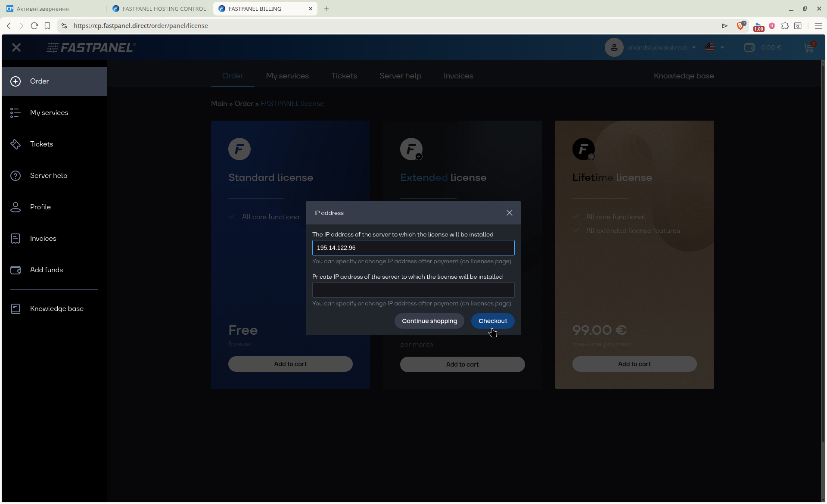
Task: Click the user avatar icon
Action: click(x=614, y=47)
